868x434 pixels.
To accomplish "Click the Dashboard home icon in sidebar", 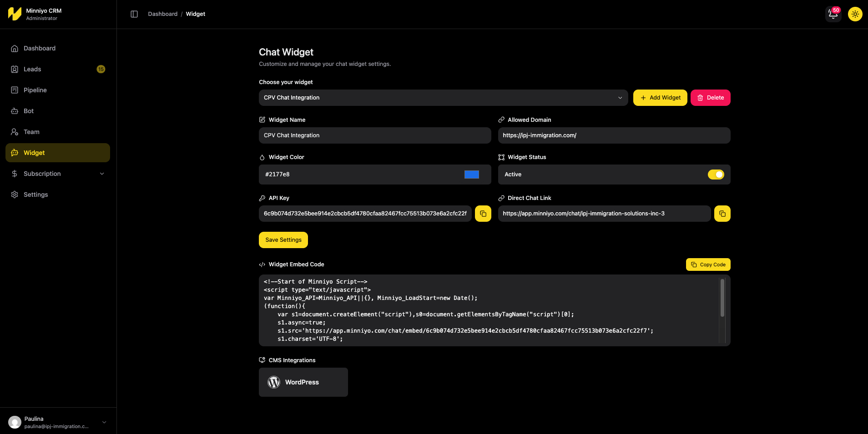I will point(15,48).
